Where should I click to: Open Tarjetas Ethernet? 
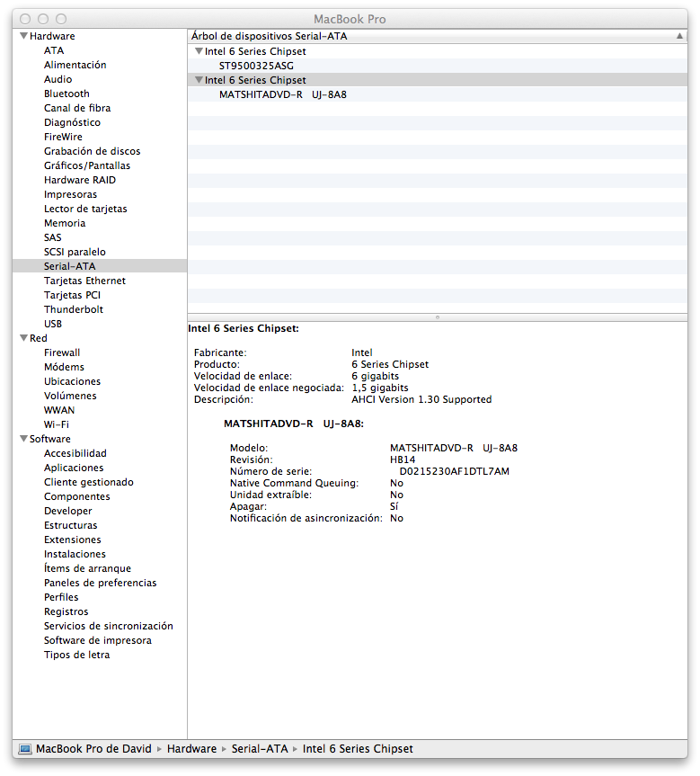84,281
